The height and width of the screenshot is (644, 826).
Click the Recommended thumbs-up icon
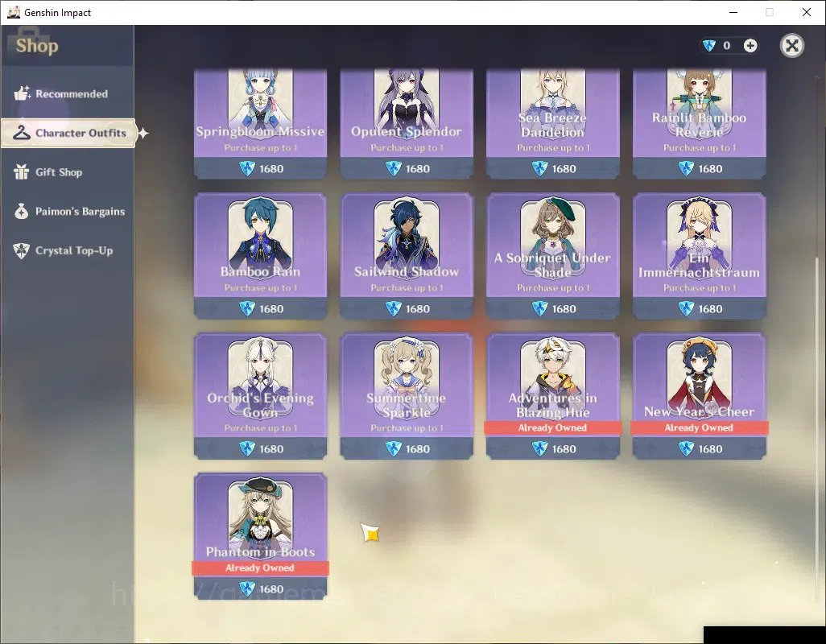click(x=22, y=93)
